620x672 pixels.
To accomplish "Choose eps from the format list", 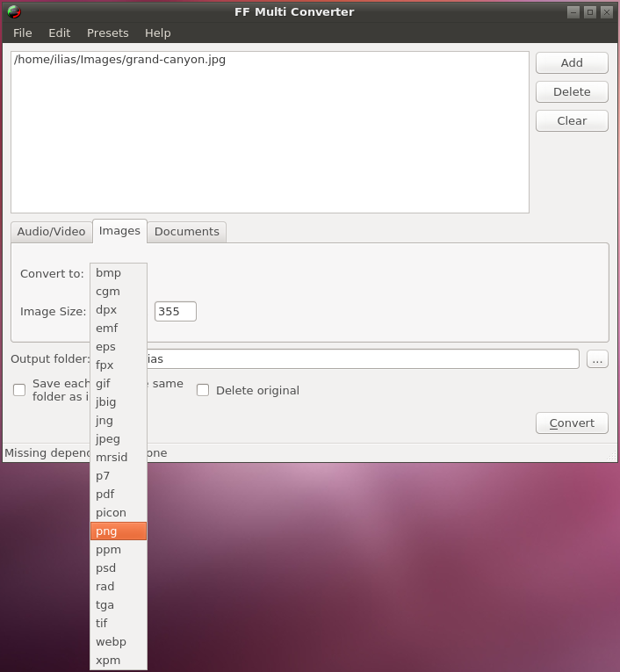I will tap(119, 347).
